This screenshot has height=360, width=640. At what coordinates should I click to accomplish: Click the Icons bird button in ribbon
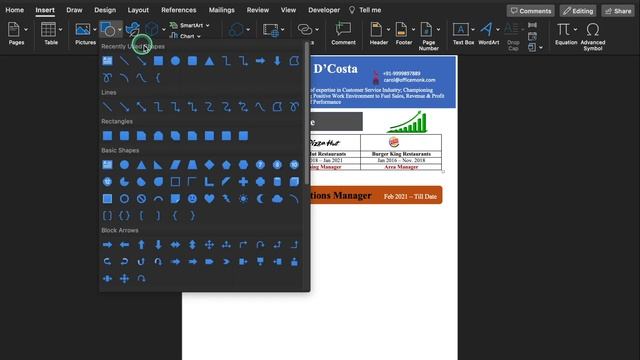(133, 29)
